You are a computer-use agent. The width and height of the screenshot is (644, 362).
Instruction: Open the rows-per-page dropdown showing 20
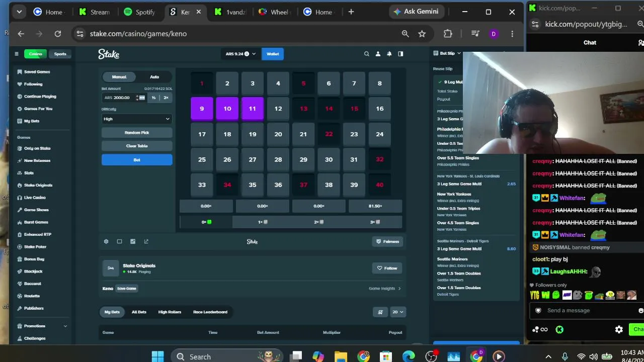tap(397, 312)
